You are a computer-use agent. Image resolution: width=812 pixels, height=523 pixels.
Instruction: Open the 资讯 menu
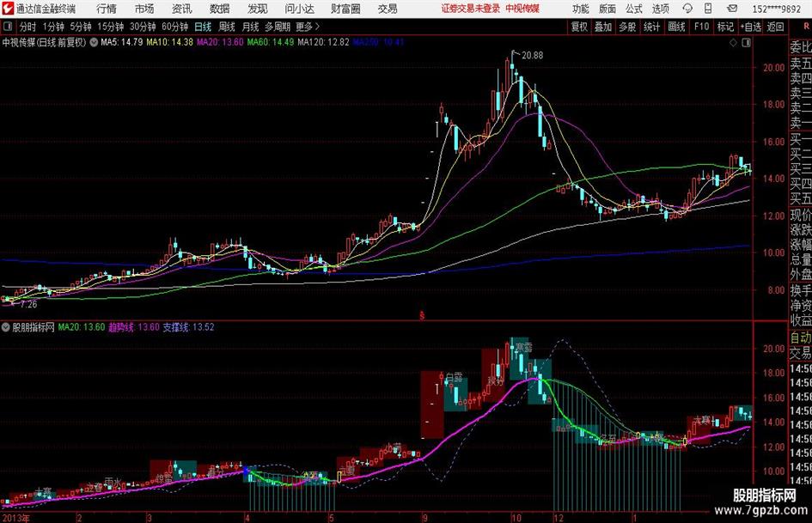(x=182, y=9)
